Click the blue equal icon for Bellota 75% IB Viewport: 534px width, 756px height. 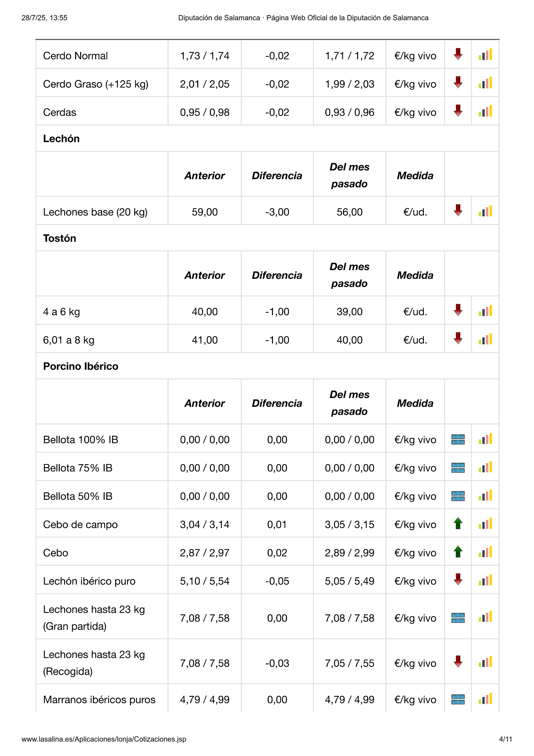click(458, 467)
